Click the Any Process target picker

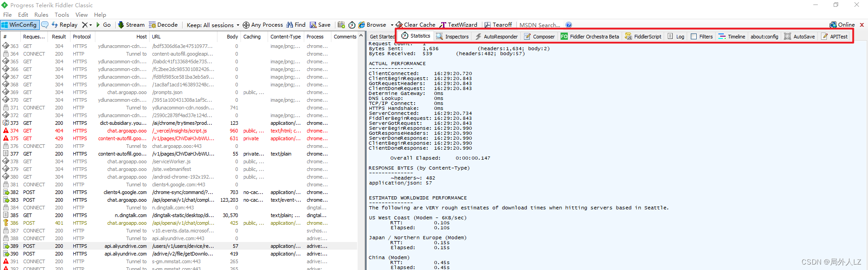click(x=263, y=25)
